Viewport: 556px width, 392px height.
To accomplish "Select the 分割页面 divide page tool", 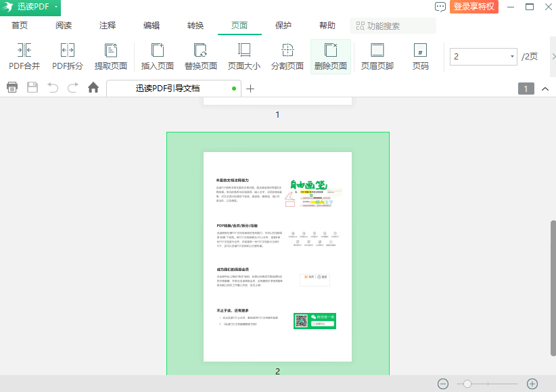I will point(287,56).
